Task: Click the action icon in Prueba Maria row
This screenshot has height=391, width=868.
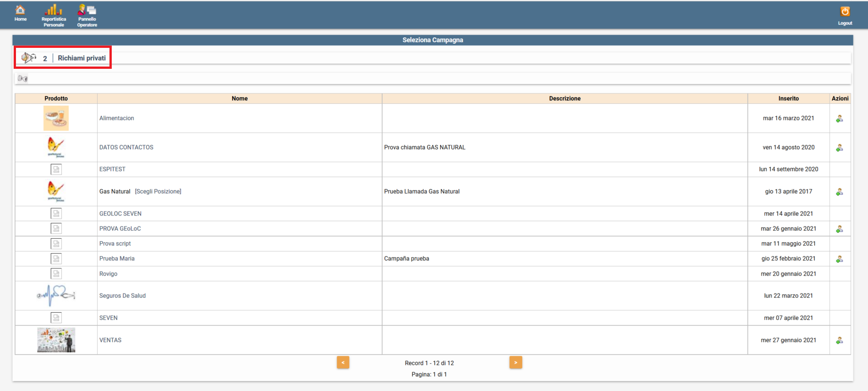Action: (x=839, y=259)
